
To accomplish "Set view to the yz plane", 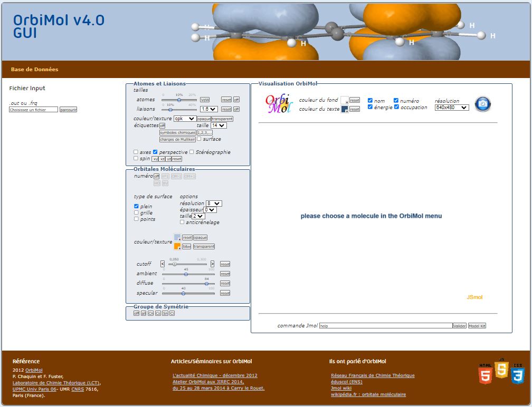I will (x=169, y=159).
